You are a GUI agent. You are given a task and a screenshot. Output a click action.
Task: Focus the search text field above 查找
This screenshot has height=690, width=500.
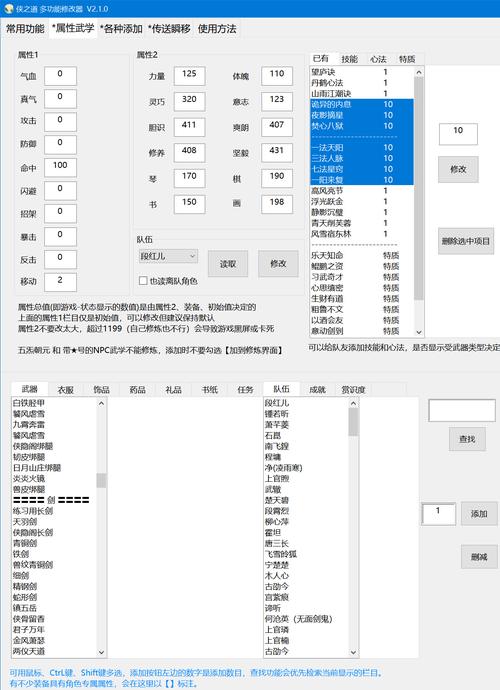[x=462, y=410]
